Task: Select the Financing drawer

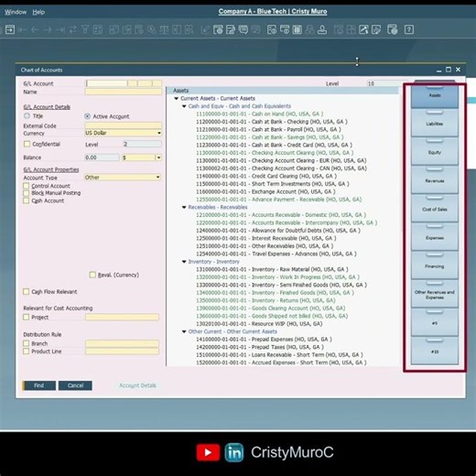Action: click(435, 265)
